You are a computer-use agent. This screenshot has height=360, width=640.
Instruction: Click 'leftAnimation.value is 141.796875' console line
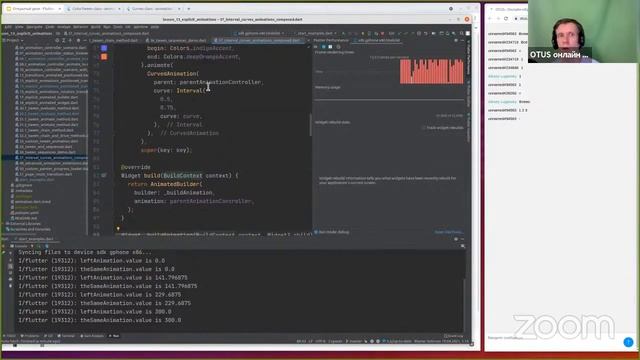pyautogui.click(x=103, y=278)
